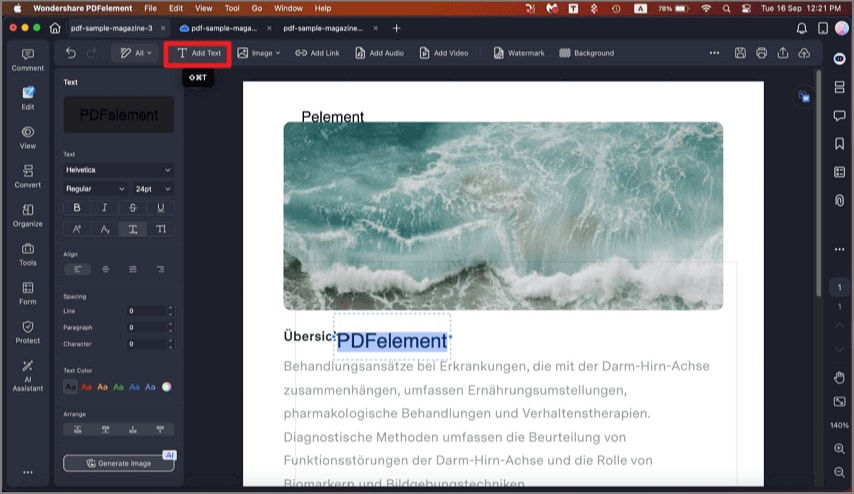Adjust the Character spacing stepper
This screenshot has width=854, height=494.
[170, 344]
